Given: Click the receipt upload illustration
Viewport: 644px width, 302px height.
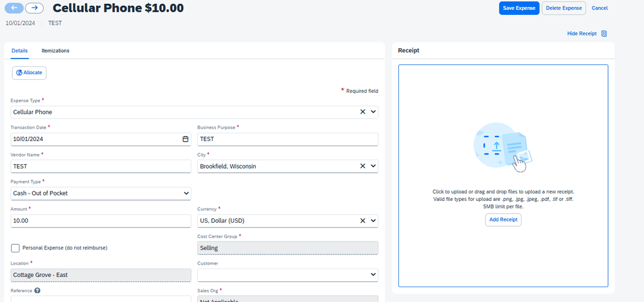Looking at the screenshot, I should [503, 147].
